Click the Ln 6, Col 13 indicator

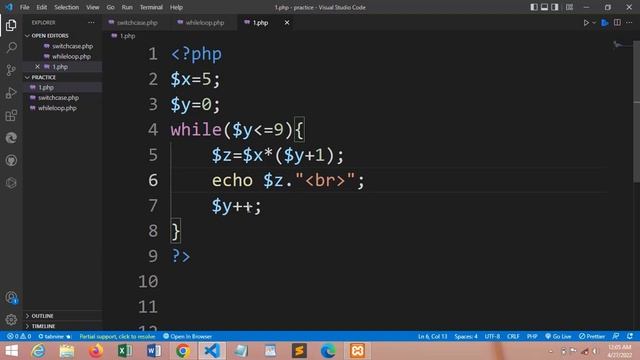[x=433, y=337]
